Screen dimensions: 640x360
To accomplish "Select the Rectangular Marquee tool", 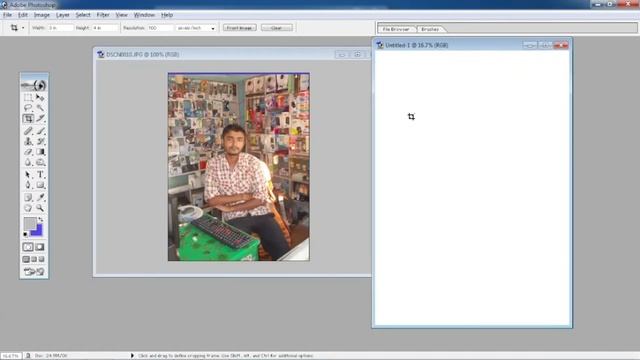I will pos(28,98).
